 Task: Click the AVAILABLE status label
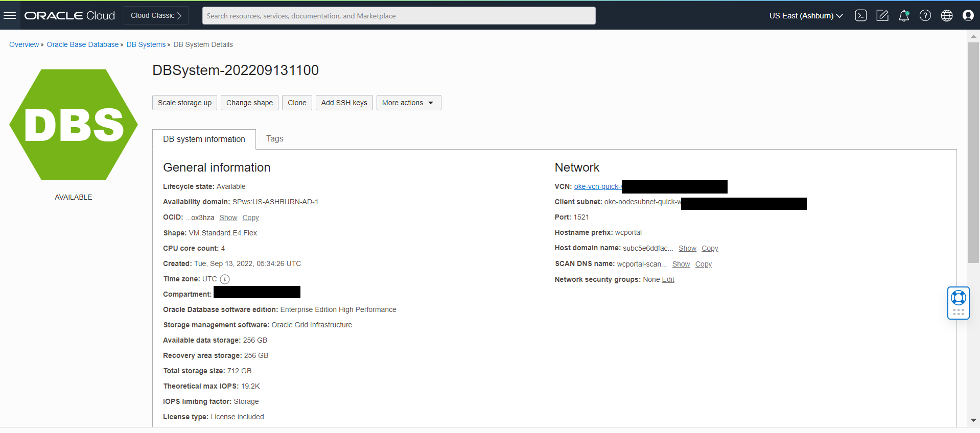pos(74,197)
